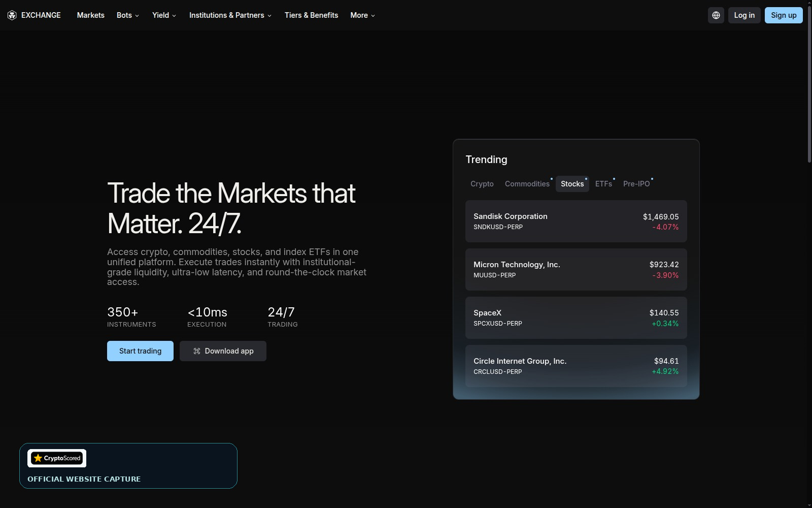The height and width of the screenshot is (508, 812).
Task: Click the $140.55 SpaceX price
Action: (x=664, y=313)
